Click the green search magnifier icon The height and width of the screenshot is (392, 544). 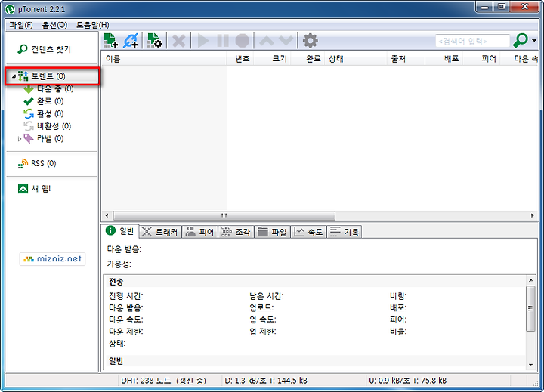pyautogui.click(x=521, y=41)
